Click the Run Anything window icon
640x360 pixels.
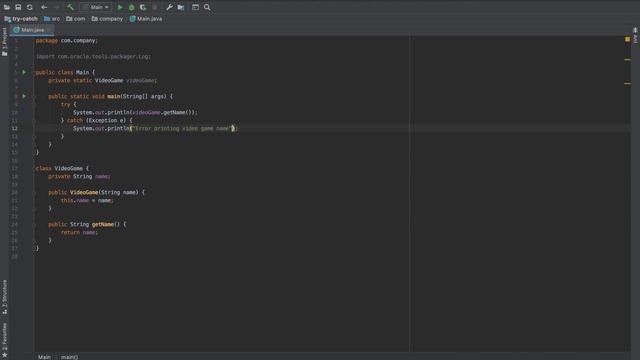pyautogui.click(x=195, y=7)
